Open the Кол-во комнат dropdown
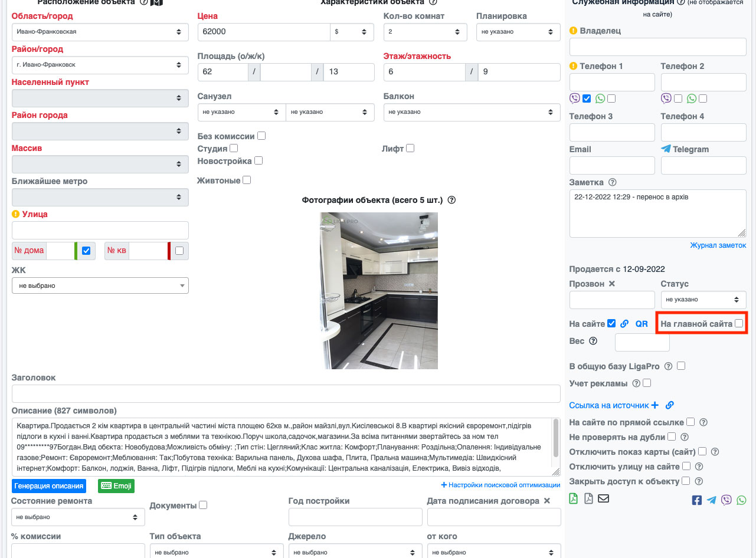Viewport: 756px width, 558px height. tap(425, 32)
